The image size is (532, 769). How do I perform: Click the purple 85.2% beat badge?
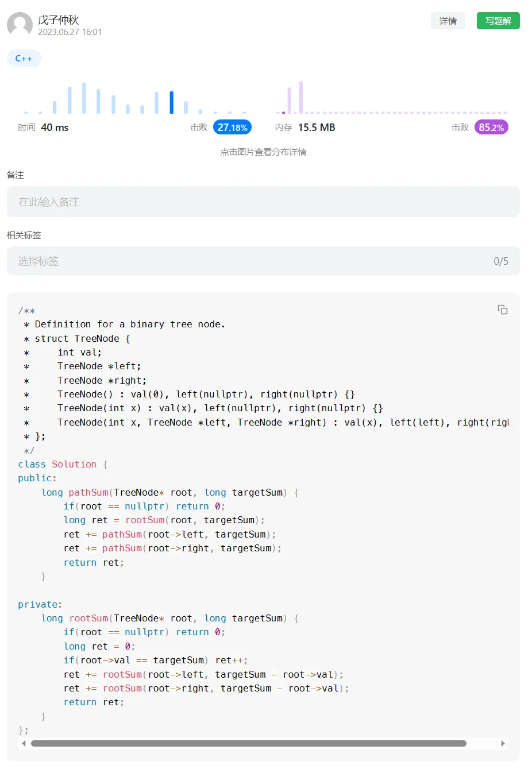click(x=491, y=127)
